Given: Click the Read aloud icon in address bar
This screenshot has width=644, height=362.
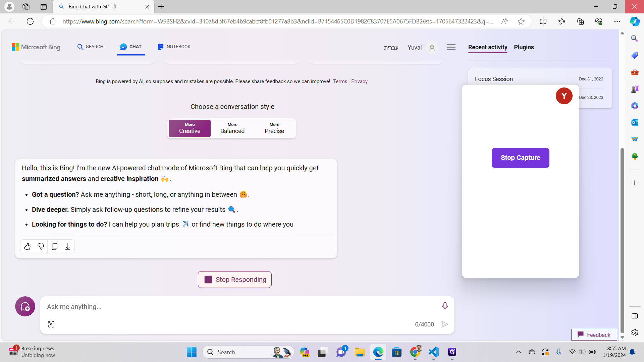Looking at the screenshot, I should 504,21.
